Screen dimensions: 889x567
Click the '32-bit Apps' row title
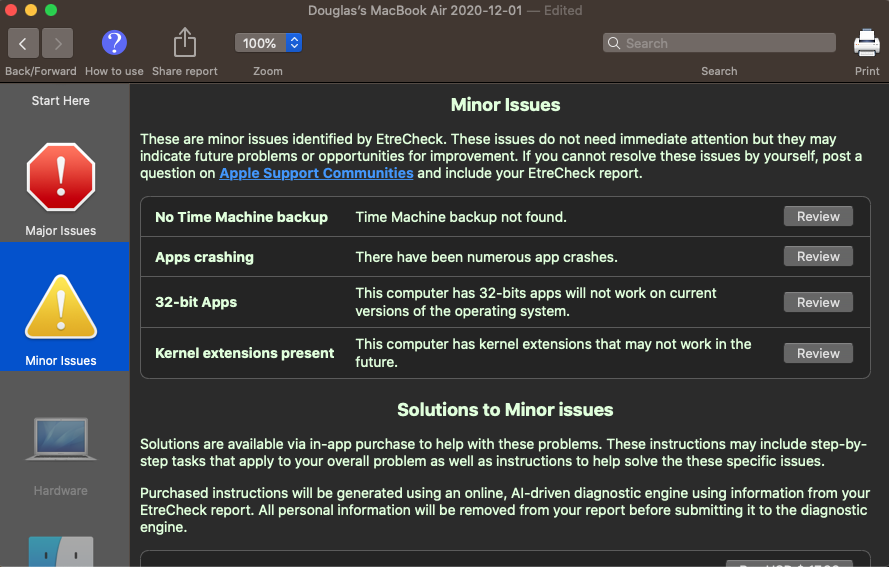[x=196, y=302]
